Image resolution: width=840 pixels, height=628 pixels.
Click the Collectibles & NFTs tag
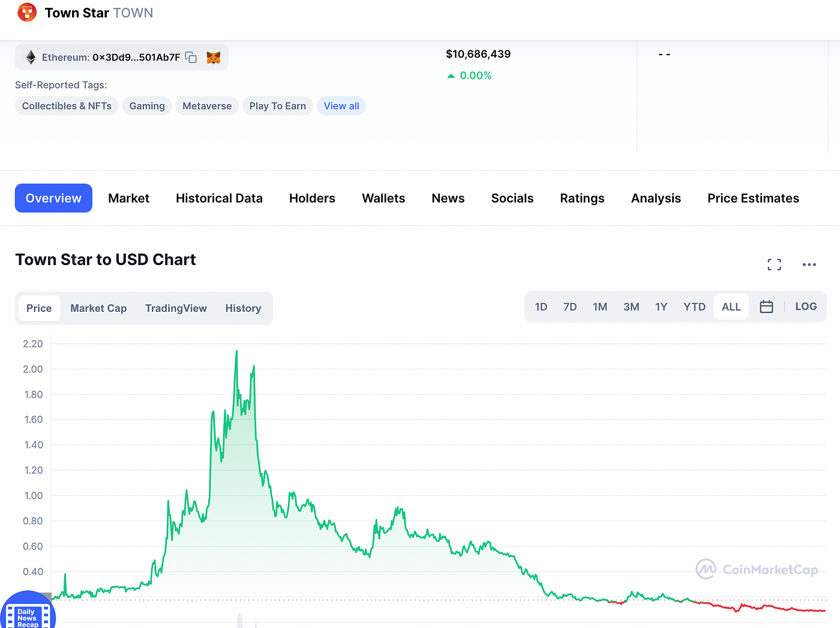67,106
